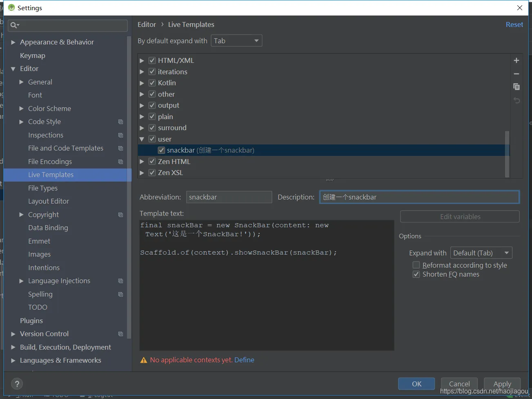
Task: Open Emmet settings page
Action: [x=39, y=241]
